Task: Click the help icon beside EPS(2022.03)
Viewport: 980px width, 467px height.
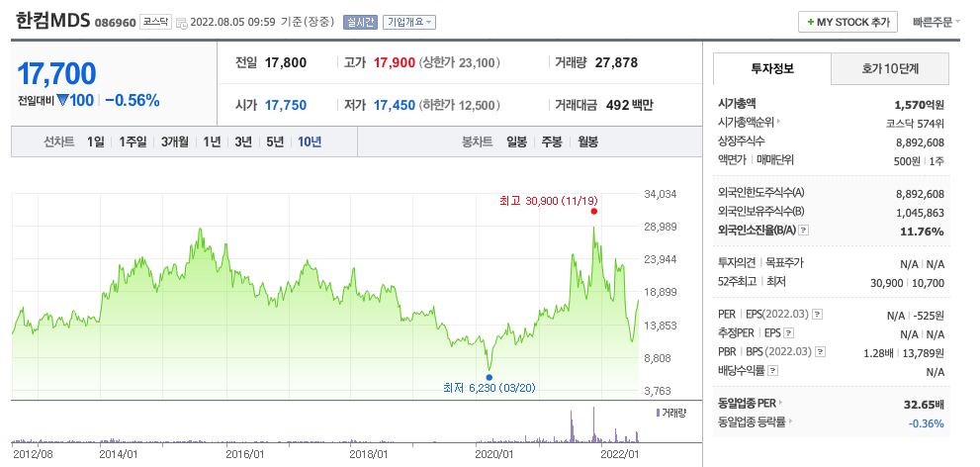Action: coord(818,315)
